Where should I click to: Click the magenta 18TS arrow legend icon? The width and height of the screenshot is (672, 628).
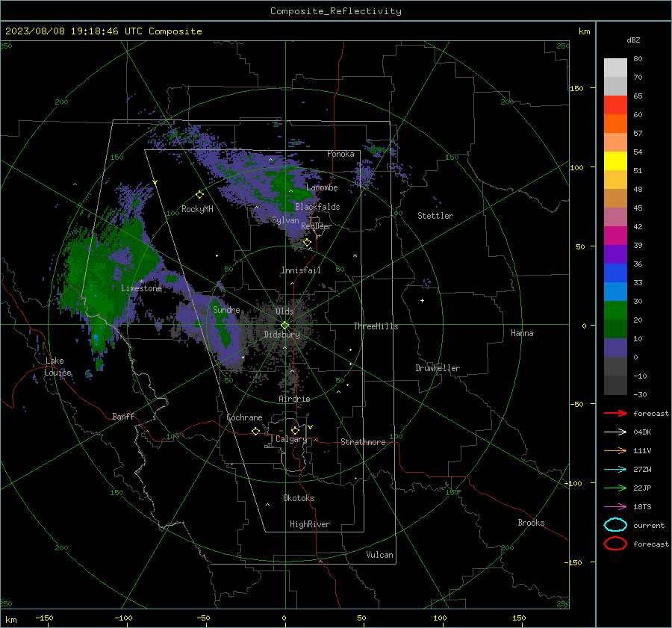point(615,507)
